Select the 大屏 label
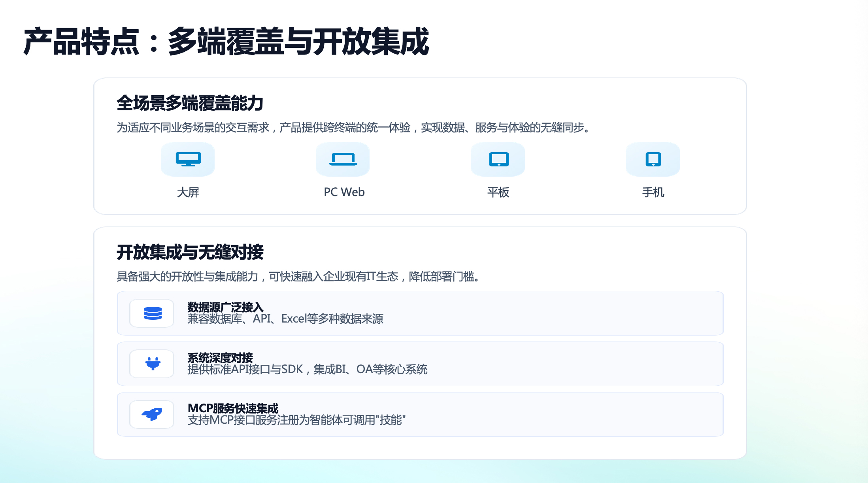The image size is (868, 483). pyautogui.click(x=188, y=192)
